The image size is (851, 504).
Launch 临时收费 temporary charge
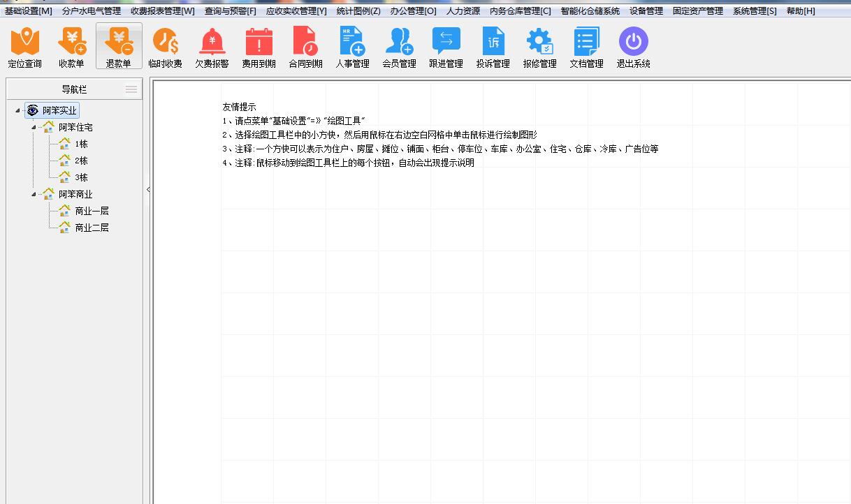166,47
